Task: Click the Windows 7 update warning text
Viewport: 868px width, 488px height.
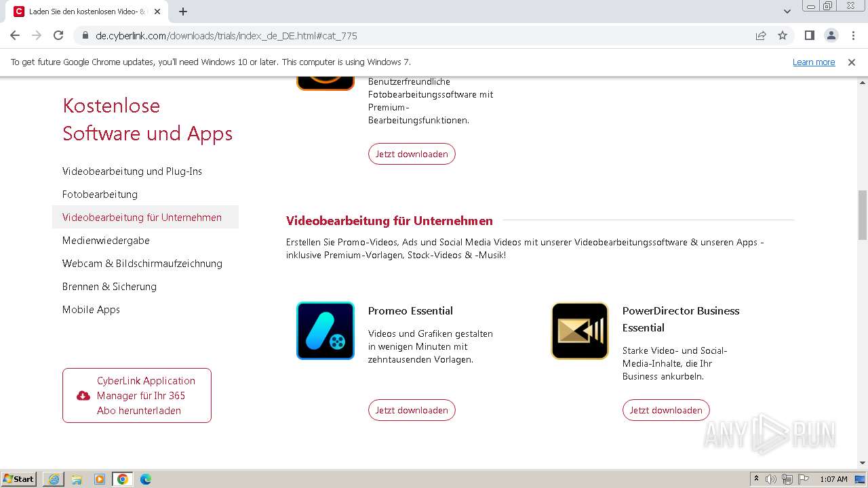Action: tap(210, 62)
